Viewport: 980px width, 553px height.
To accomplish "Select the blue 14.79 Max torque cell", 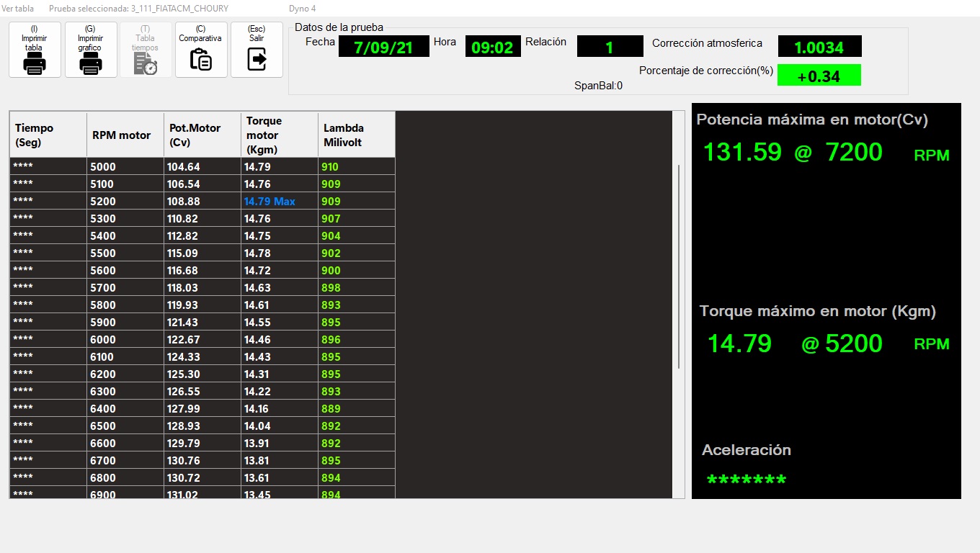I will point(278,202).
